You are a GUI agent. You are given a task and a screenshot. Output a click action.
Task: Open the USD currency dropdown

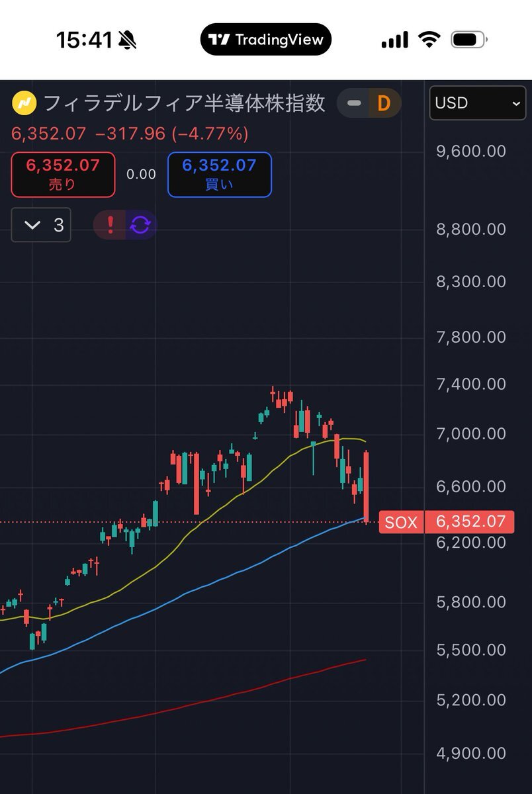[x=478, y=103]
